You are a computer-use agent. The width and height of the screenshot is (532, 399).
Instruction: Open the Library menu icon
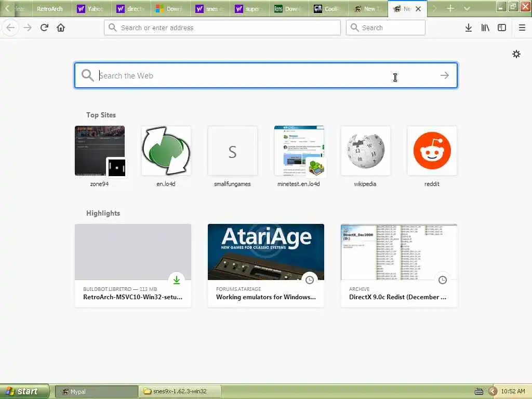[x=485, y=28]
